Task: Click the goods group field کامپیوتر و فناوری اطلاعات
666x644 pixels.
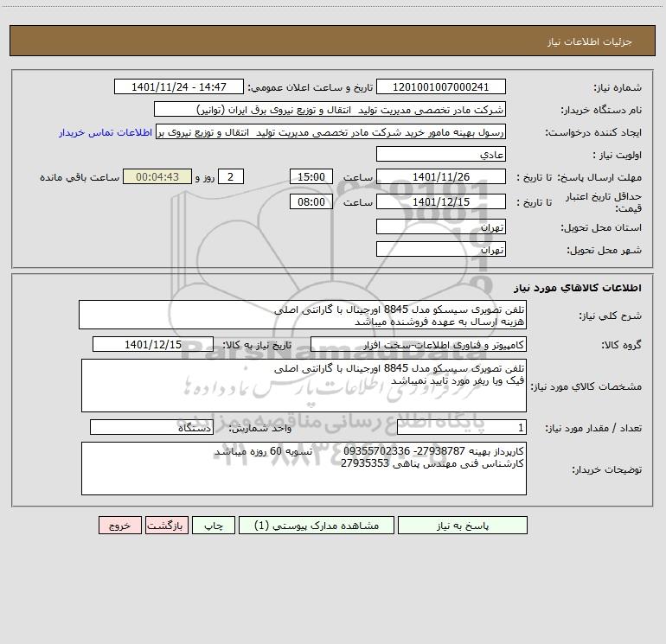Action: (x=419, y=344)
